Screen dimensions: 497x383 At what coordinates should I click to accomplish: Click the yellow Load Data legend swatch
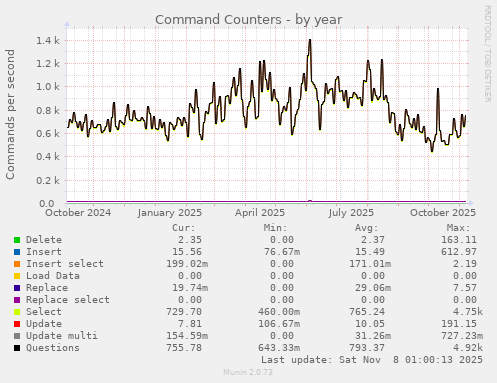coord(17,276)
